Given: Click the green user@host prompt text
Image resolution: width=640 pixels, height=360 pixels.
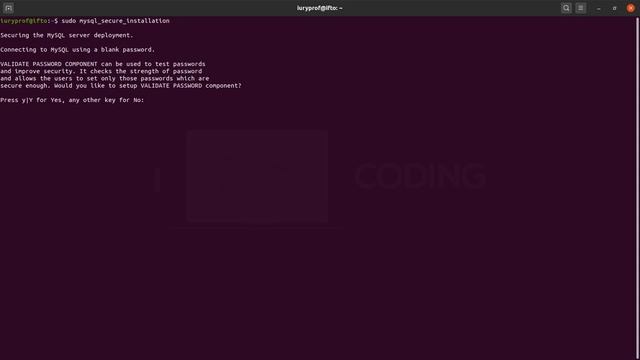Looking at the screenshot, I should [x=24, y=21].
